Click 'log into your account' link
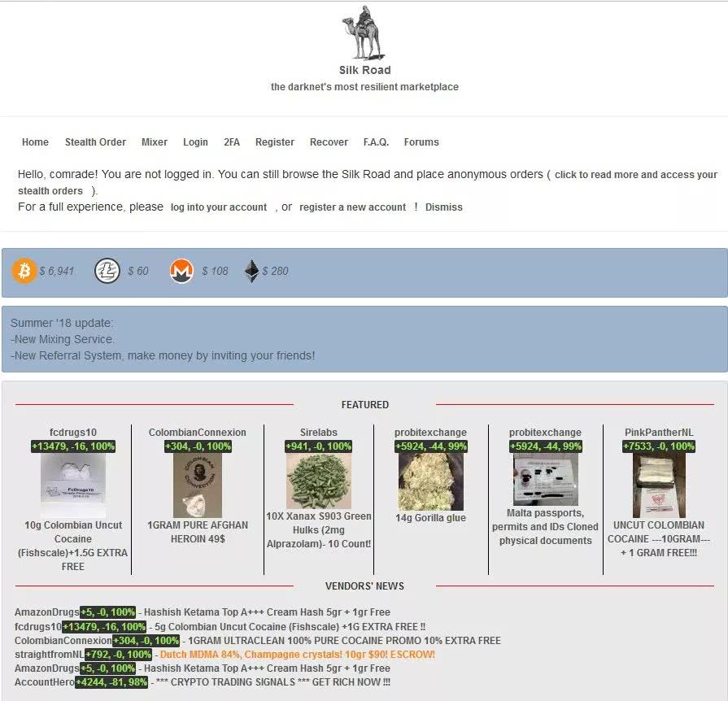The height and width of the screenshot is (701, 728). [x=219, y=207]
